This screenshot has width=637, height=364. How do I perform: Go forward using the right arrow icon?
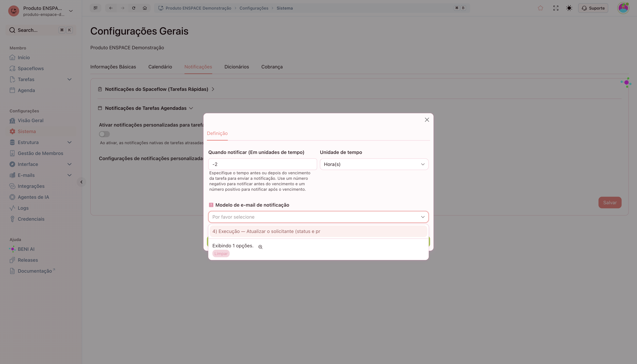coord(123,8)
